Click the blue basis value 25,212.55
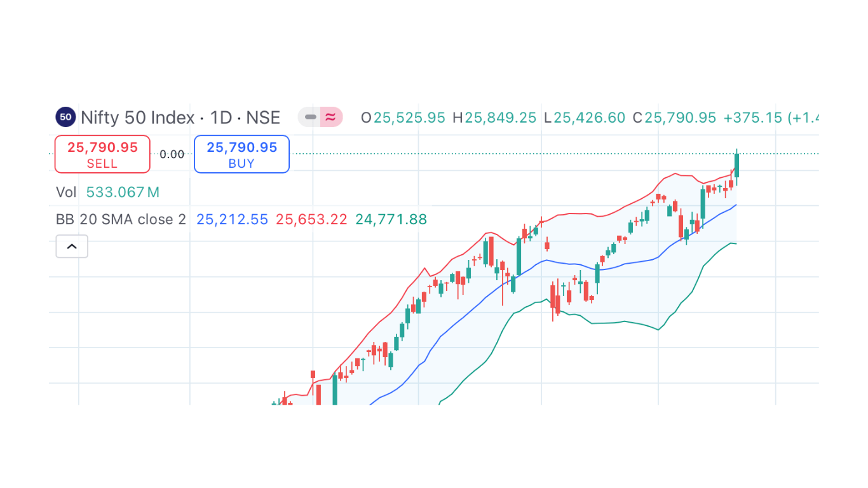Image resolution: width=868 pixels, height=488 pixels. [232, 220]
